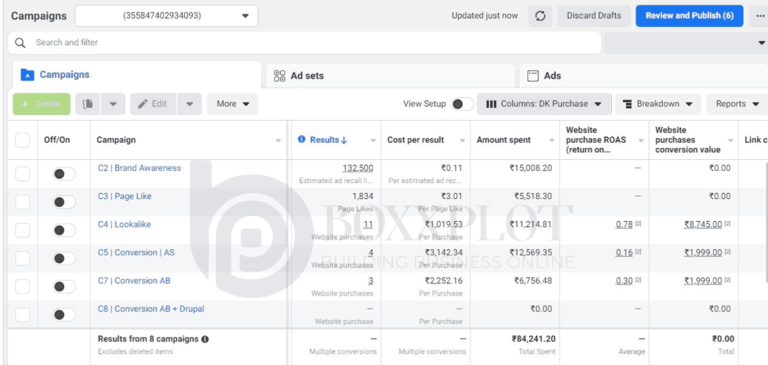This screenshot has width=768, height=365.
Task: Click the search magnifier icon
Action: click(x=20, y=43)
